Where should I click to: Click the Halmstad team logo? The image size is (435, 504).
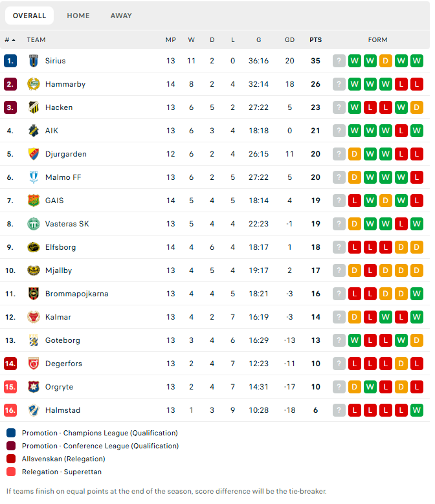pos(34,410)
